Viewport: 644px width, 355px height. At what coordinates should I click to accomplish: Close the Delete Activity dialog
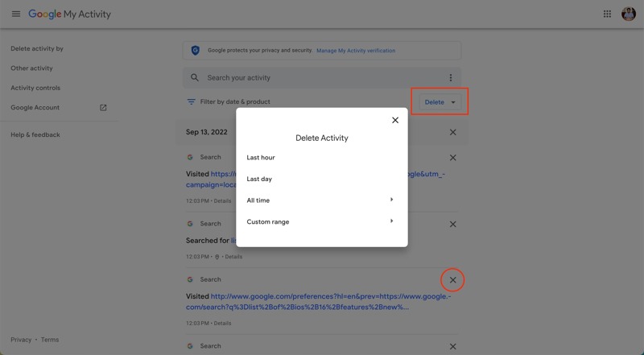394,120
